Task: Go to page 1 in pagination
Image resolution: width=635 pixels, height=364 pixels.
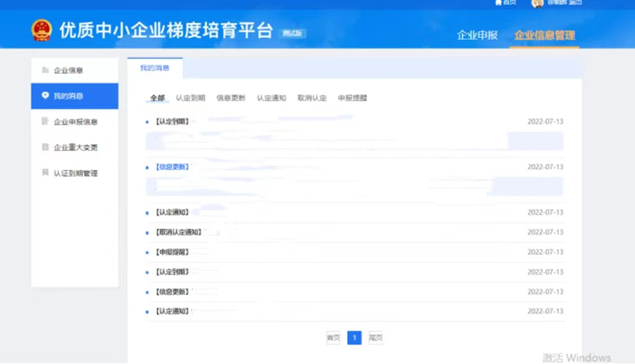Action: pos(354,338)
